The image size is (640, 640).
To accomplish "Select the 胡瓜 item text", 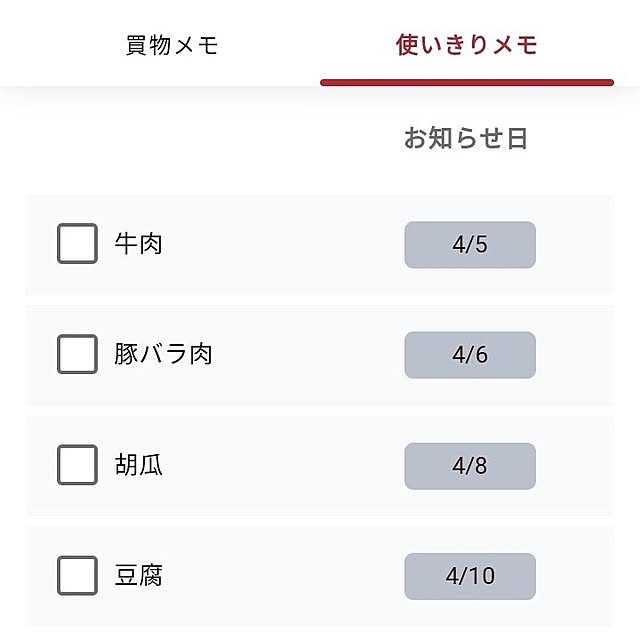I will [x=138, y=465].
